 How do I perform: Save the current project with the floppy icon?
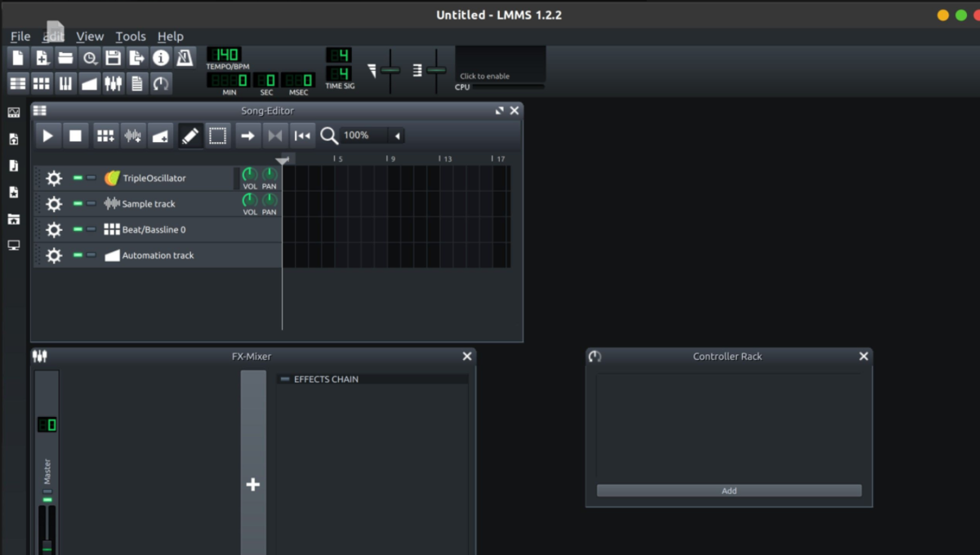[x=114, y=57]
